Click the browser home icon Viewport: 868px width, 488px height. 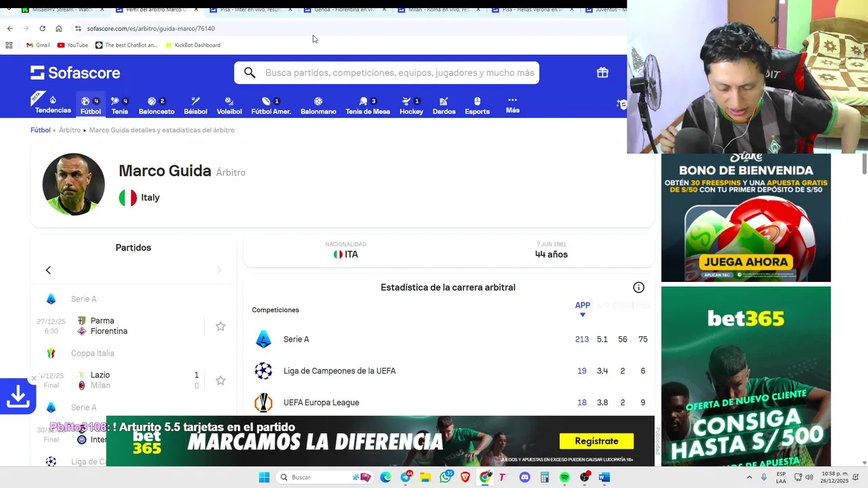pyautogui.click(x=58, y=28)
